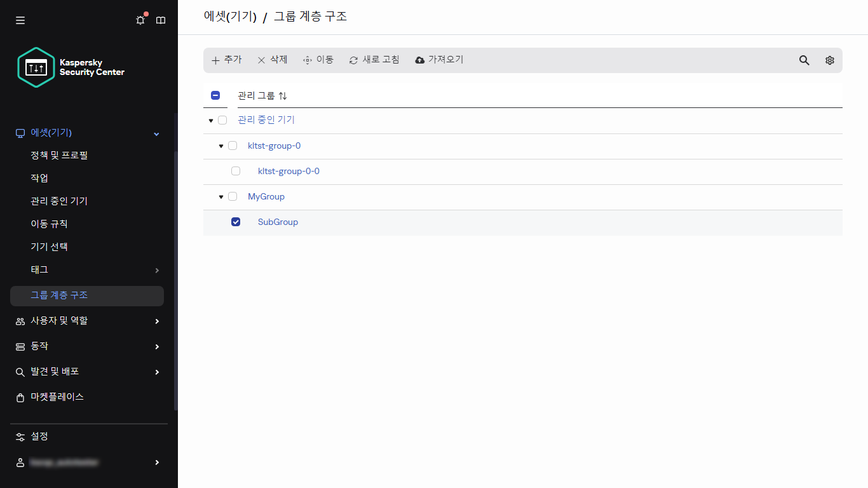Check the kltst-group-0-0 checkbox
Viewport: 868px width, 488px height.
(236, 170)
